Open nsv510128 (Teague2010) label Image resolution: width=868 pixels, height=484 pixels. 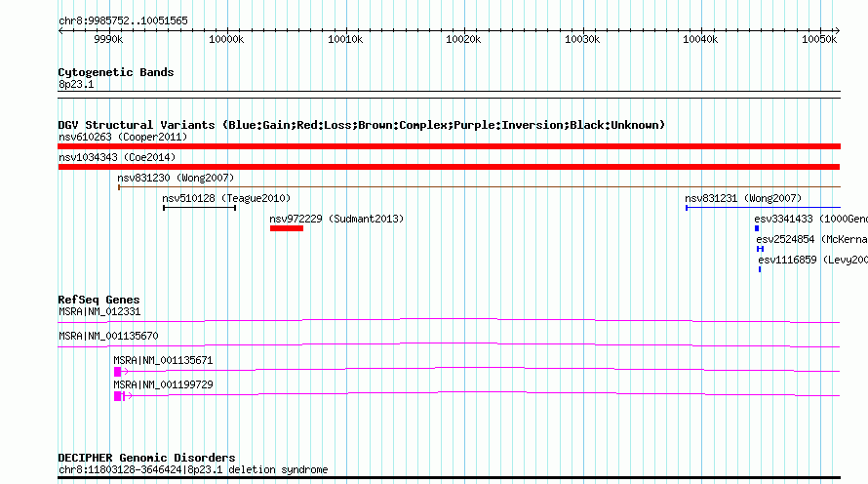click(226, 198)
